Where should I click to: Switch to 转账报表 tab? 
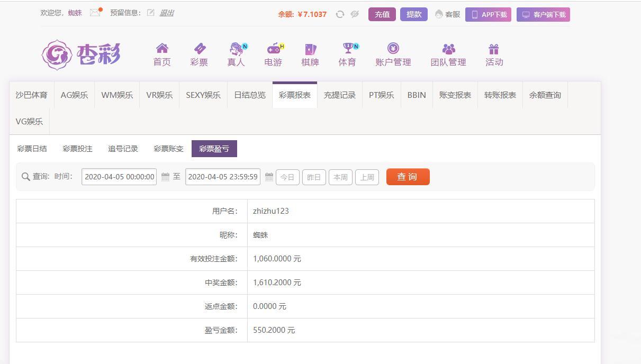pos(500,95)
